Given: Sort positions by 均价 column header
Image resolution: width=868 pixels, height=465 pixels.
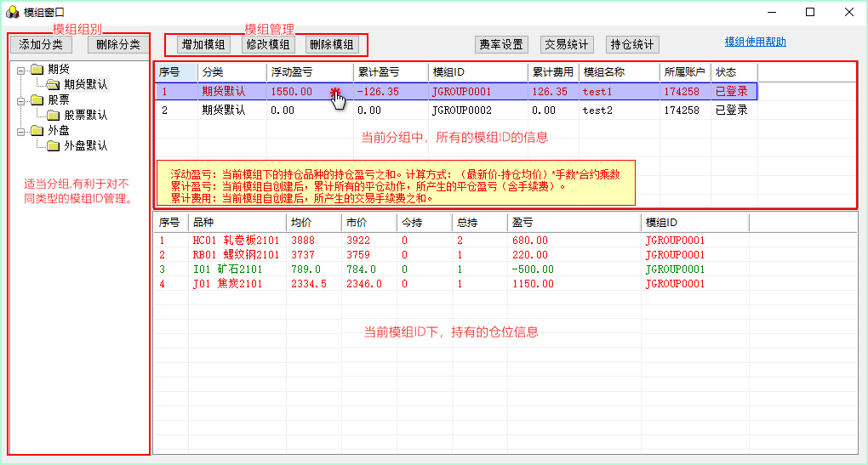Looking at the screenshot, I should click(314, 222).
